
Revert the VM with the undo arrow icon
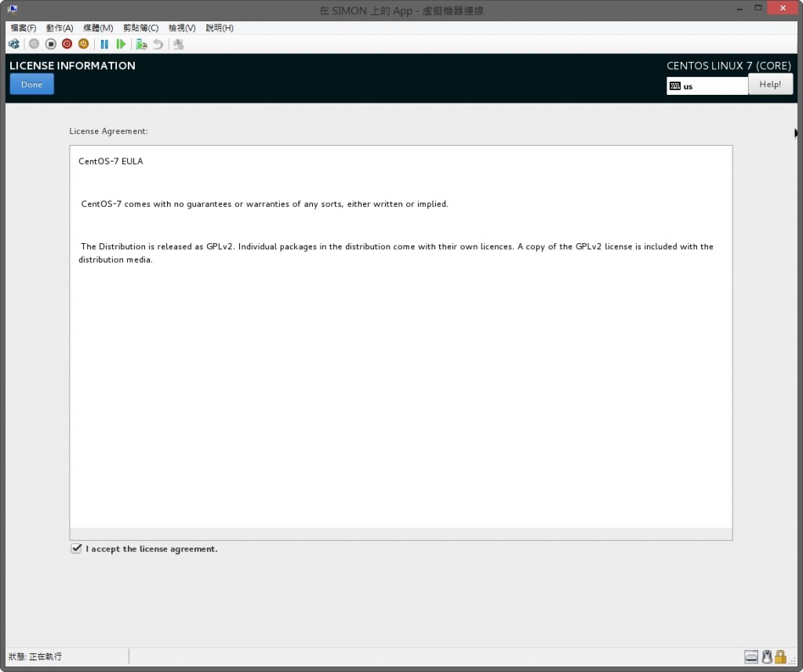158,44
